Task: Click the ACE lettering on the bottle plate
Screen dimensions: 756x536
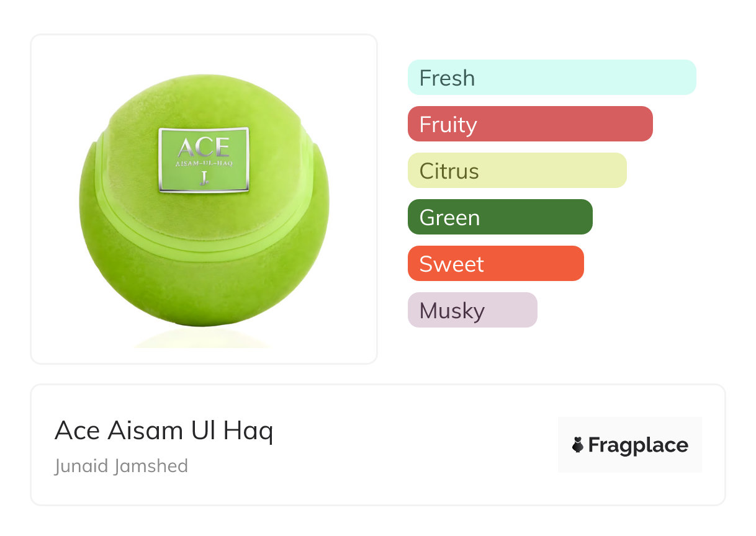Action: point(204,148)
